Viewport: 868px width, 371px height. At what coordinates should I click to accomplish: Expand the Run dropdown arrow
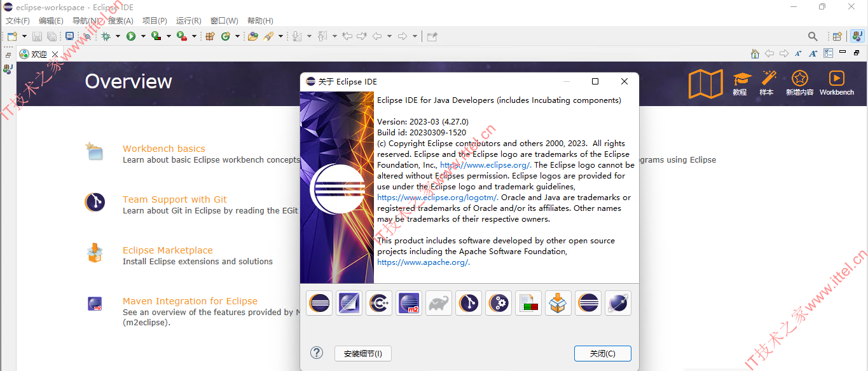[143, 36]
